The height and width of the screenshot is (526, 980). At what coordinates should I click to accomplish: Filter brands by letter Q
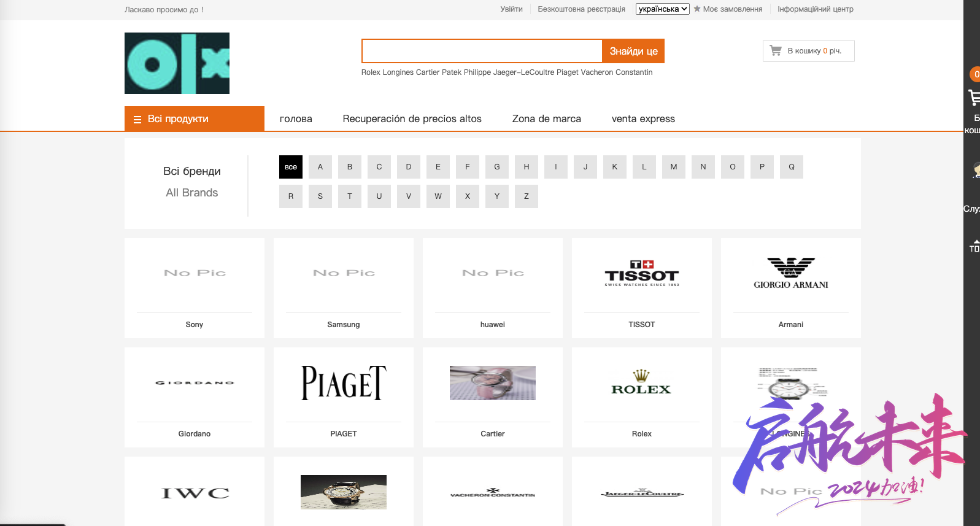[792, 167]
